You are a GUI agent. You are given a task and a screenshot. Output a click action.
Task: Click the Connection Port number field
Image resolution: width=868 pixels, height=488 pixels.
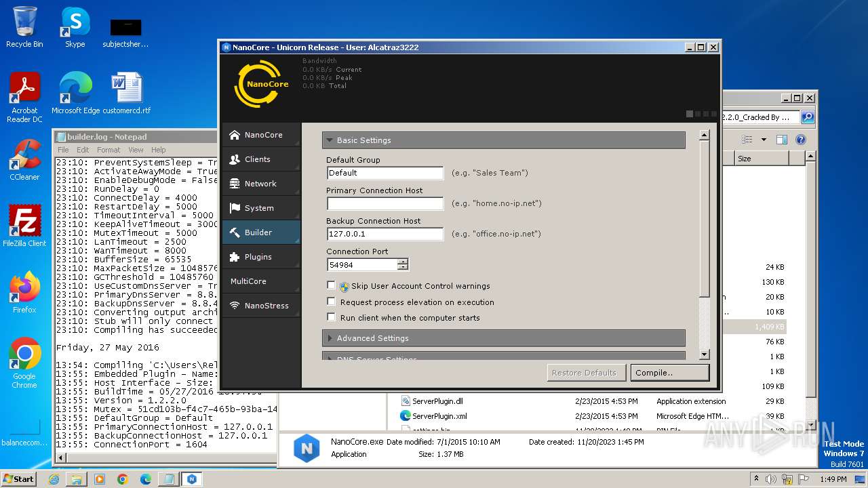362,265
